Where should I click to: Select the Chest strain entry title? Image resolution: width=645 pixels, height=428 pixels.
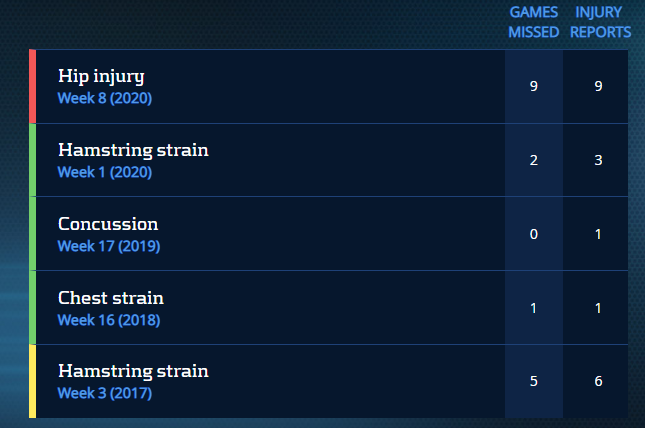click(x=110, y=298)
